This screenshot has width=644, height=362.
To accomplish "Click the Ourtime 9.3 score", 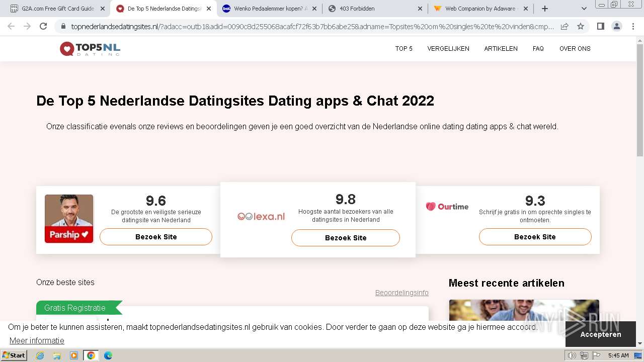I will pyautogui.click(x=535, y=201).
